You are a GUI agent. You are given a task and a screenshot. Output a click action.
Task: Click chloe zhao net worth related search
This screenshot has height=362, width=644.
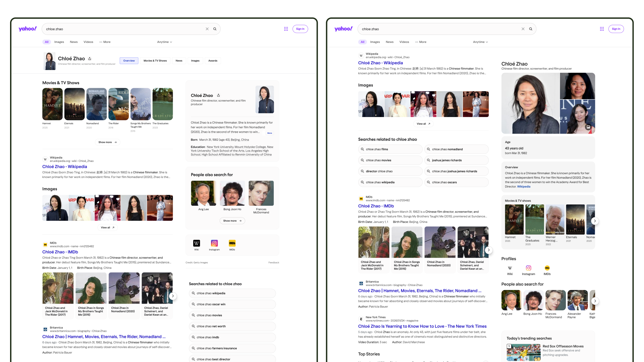tap(211, 326)
